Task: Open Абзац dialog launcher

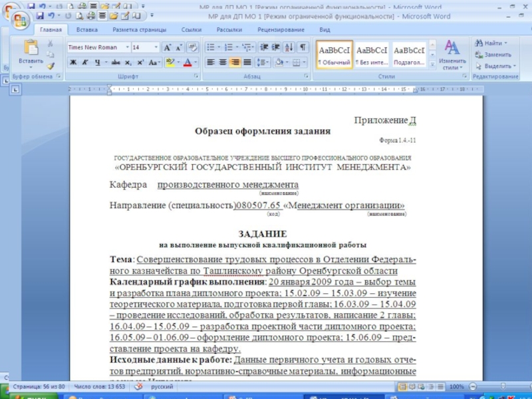Action: pos(307,76)
